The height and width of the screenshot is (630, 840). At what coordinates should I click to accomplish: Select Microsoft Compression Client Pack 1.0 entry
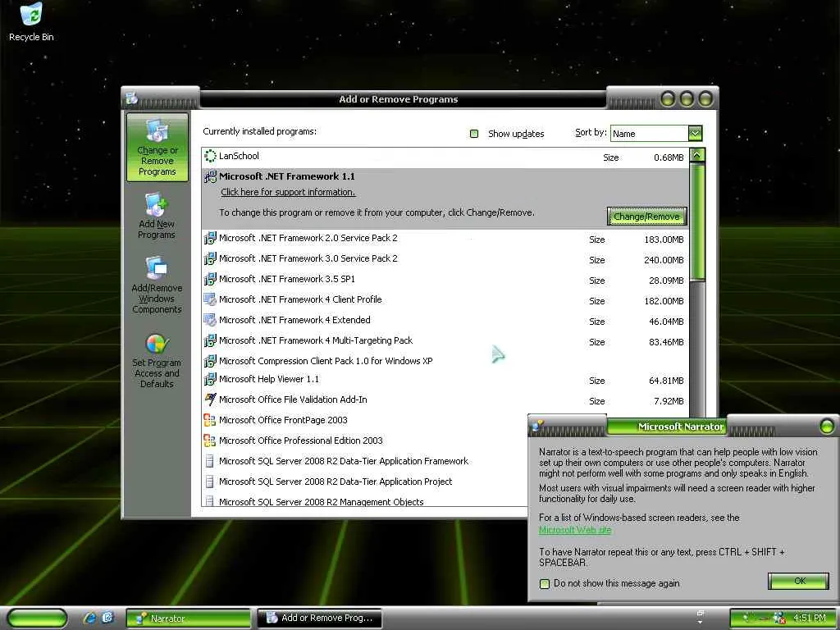tap(445, 361)
